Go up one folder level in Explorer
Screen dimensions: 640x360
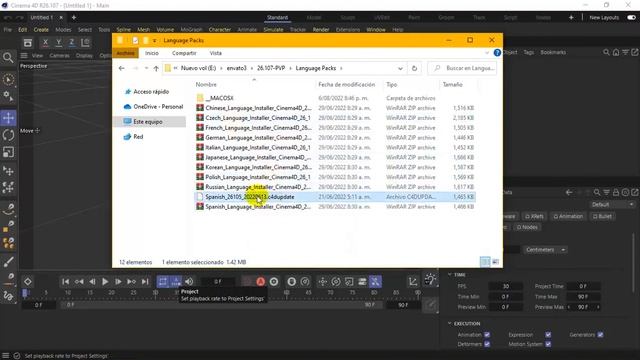(x=156, y=69)
